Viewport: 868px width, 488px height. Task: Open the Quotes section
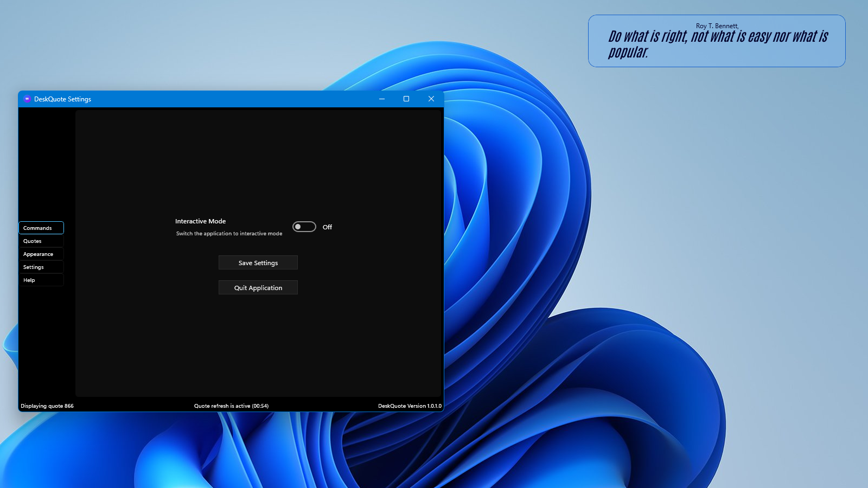pyautogui.click(x=41, y=241)
